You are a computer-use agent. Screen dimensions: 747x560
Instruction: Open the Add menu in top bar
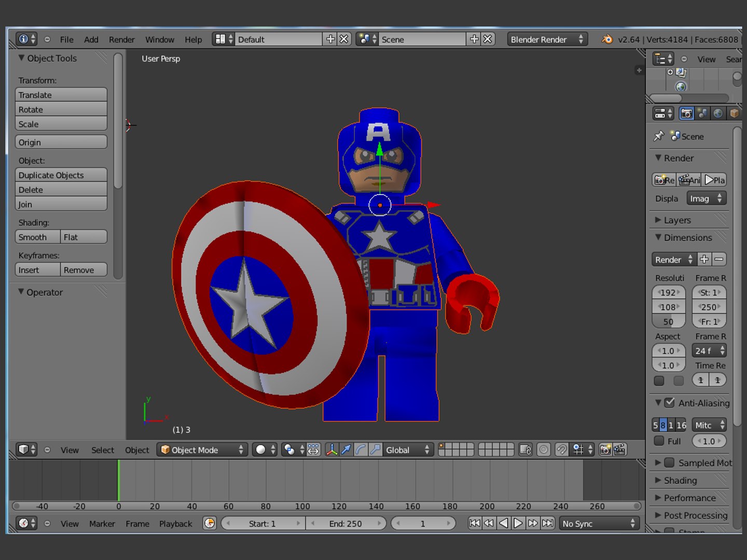click(x=91, y=39)
